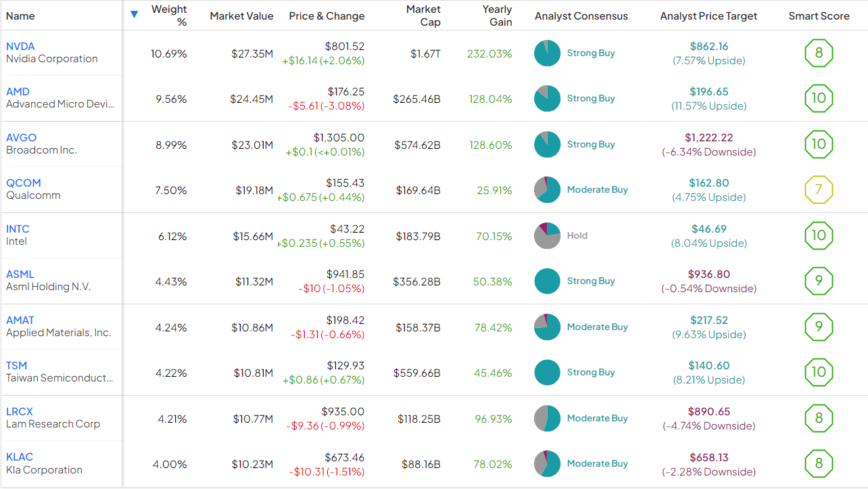Sort table by Market Cap column
868x489 pixels.
click(423, 16)
